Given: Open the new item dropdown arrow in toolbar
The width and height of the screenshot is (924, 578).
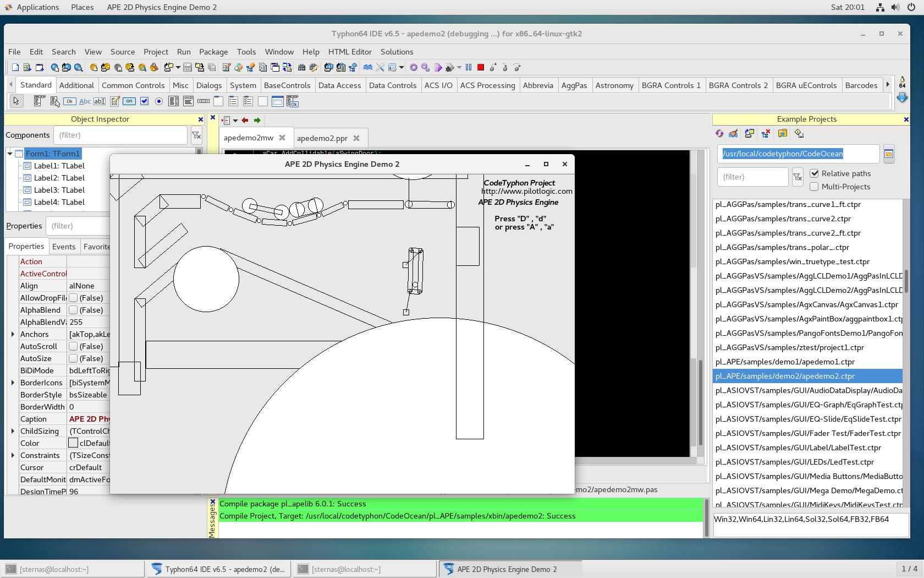Looking at the screenshot, I should point(178,67).
